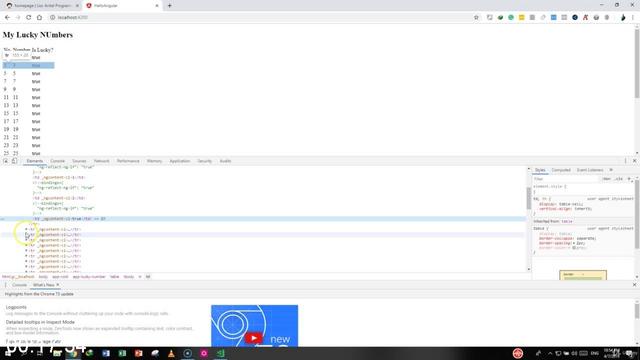This screenshot has width=640, height=360.
Task: Open the Security tab
Action: (204, 161)
